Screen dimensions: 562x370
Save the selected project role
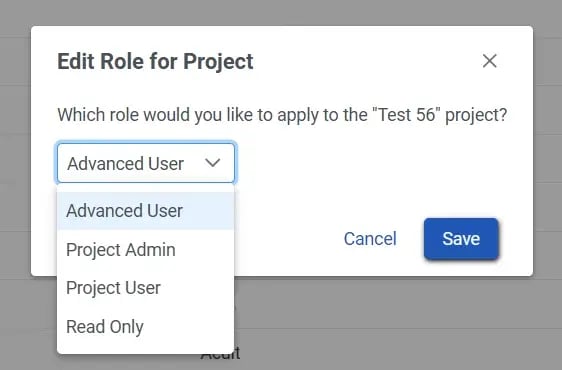(x=461, y=239)
